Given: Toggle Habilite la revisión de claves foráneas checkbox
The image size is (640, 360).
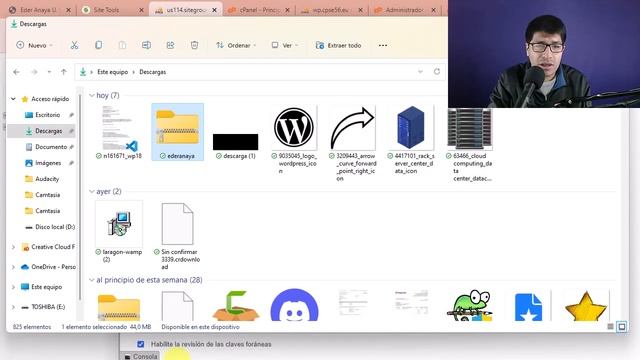Looking at the screenshot, I should coord(141,344).
